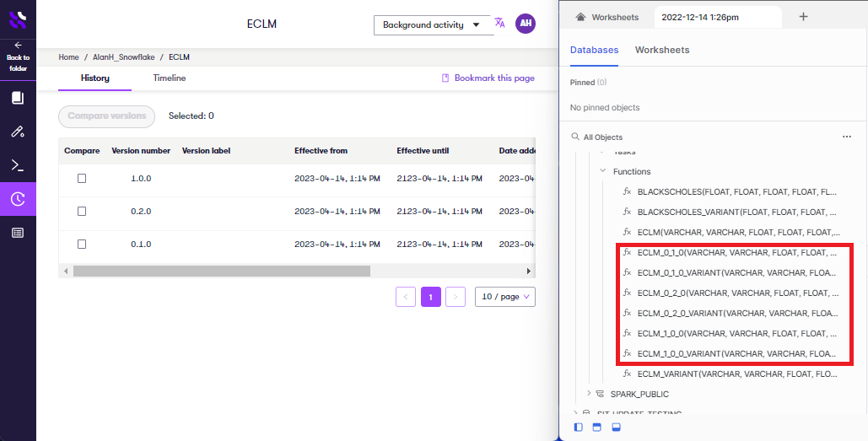
Task: Switch to the Timeline tab
Action: (170, 78)
